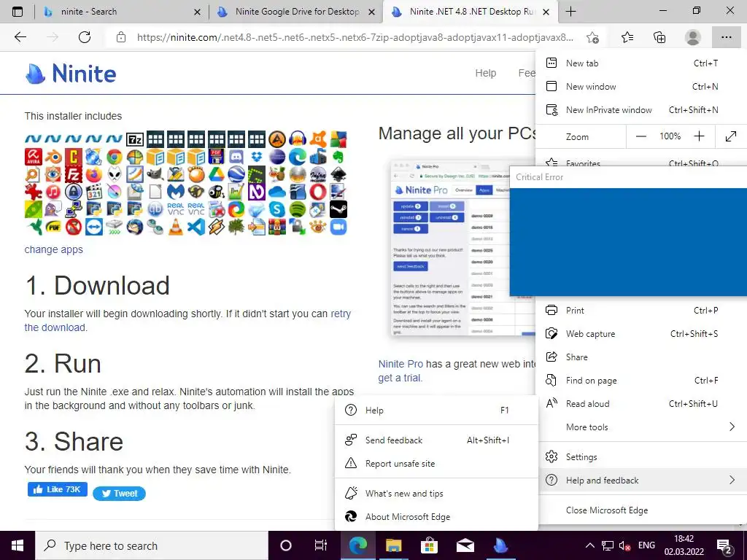The image size is (747, 560).
Task: Click the Ninite logo at page top
Action: point(71,74)
